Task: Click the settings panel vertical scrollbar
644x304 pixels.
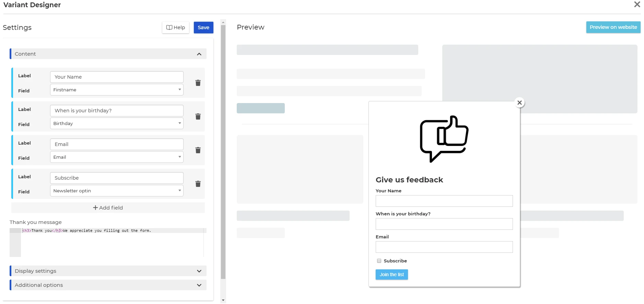Action: (x=223, y=151)
